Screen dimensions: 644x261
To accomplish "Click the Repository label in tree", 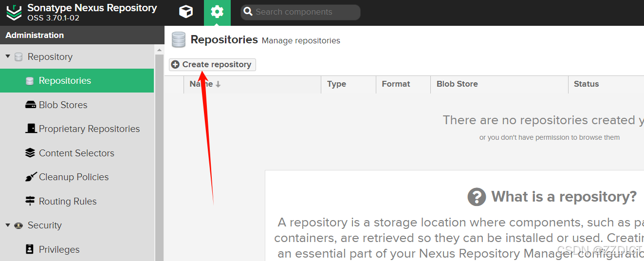I will 50,56.
